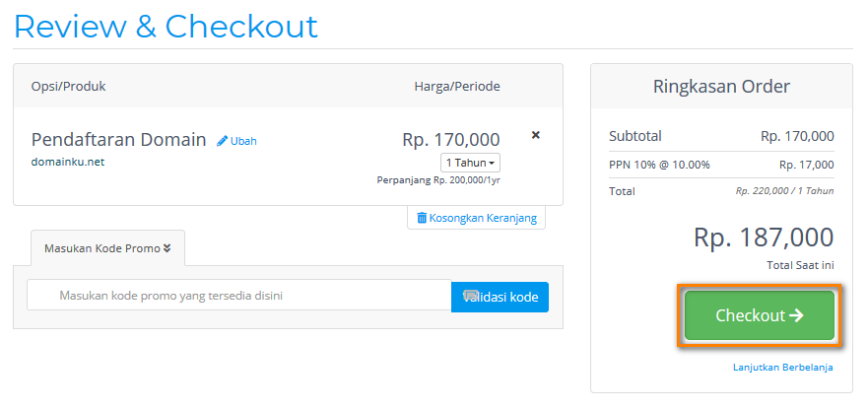This screenshot has width=868, height=409.
Task: Click the arrow icon on the Checkout button
Action: tap(796, 315)
